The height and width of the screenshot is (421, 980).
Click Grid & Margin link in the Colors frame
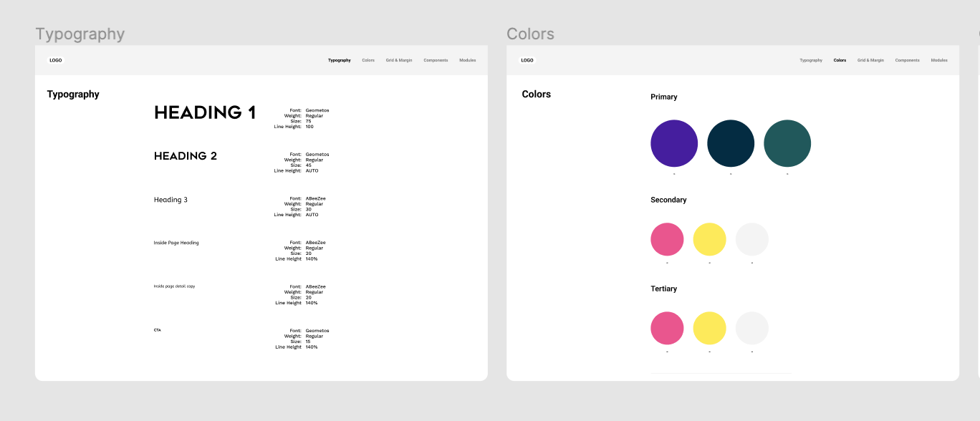coord(870,60)
